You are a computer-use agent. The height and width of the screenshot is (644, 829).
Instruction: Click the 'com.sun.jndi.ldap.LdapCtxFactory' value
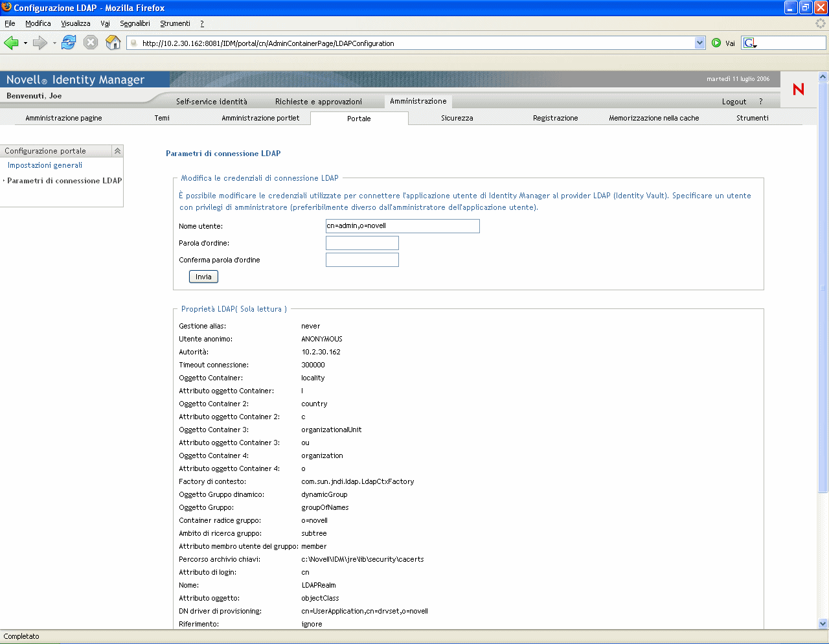[358, 481]
